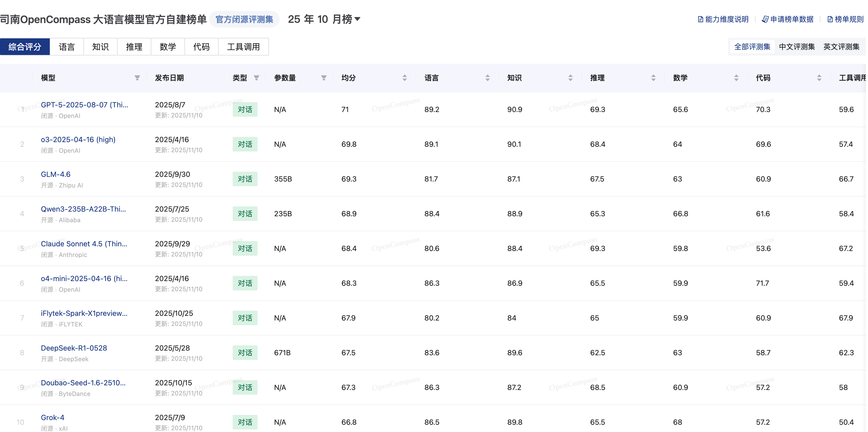Click the filter icon next to 类型
The width and height of the screenshot is (868, 432).
[257, 78]
